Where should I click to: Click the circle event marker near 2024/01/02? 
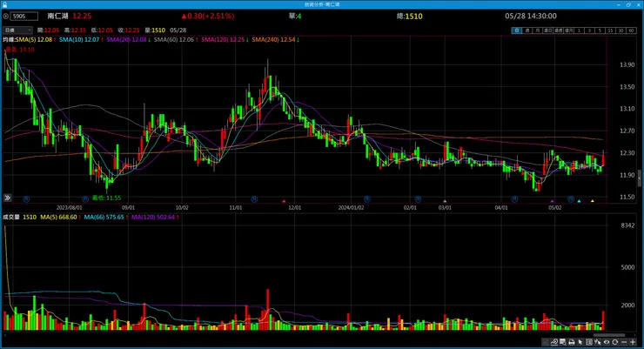coord(367,199)
